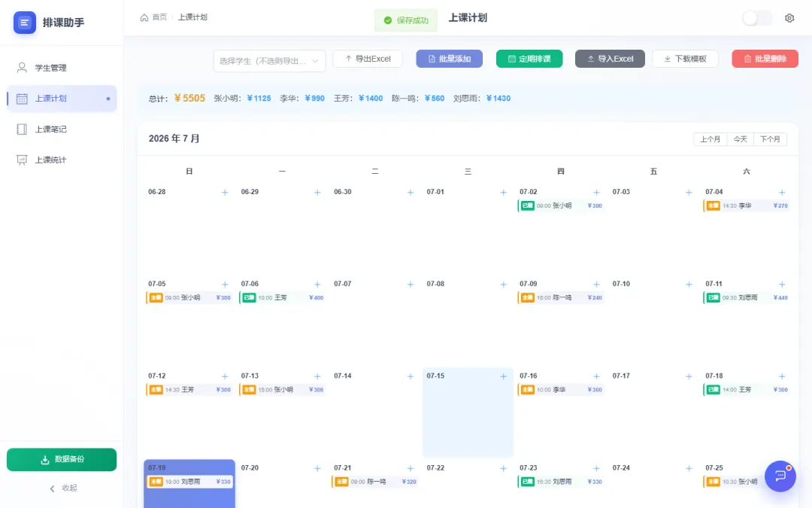
Task: Click the 定期排课 button
Action: [x=529, y=59]
